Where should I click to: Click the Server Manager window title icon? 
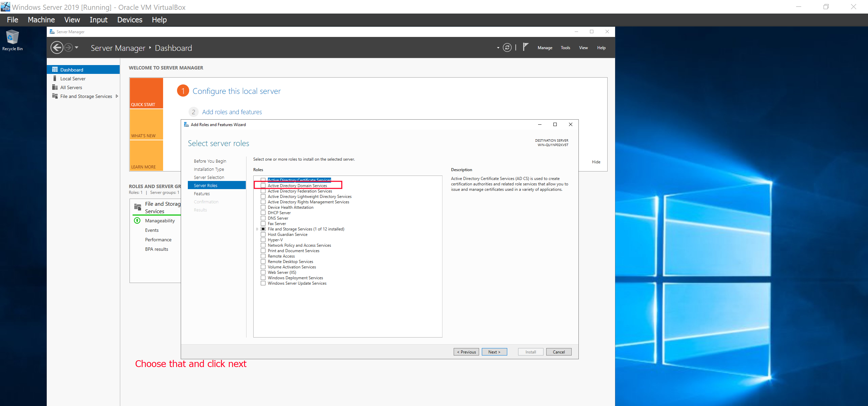point(52,32)
